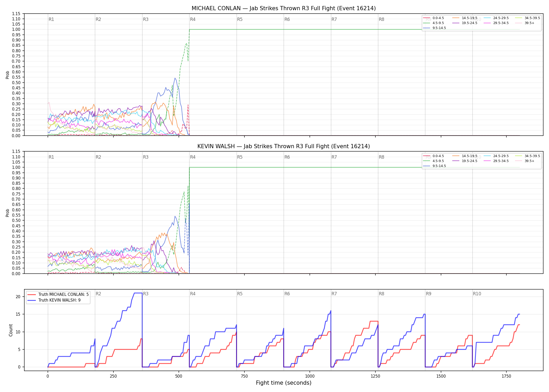
Task: Select the 14.5-19.5 legend entry in Walsh chart
Action: [465, 156]
